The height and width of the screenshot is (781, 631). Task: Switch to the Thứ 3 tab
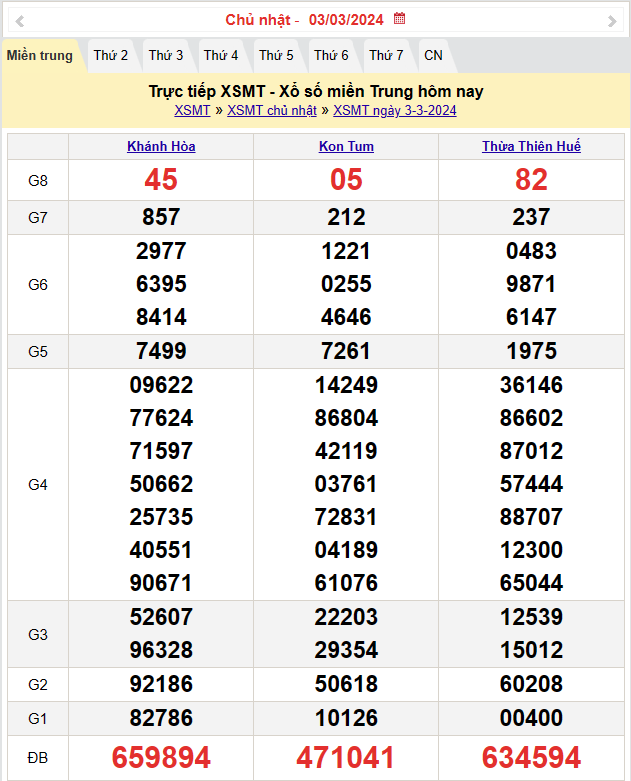pos(166,55)
